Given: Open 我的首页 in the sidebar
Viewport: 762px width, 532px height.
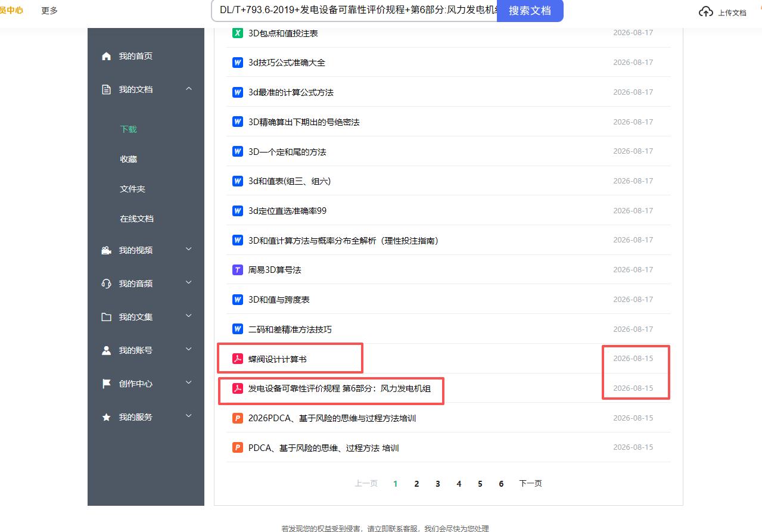Looking at the screenshot, I should (136, 56).
